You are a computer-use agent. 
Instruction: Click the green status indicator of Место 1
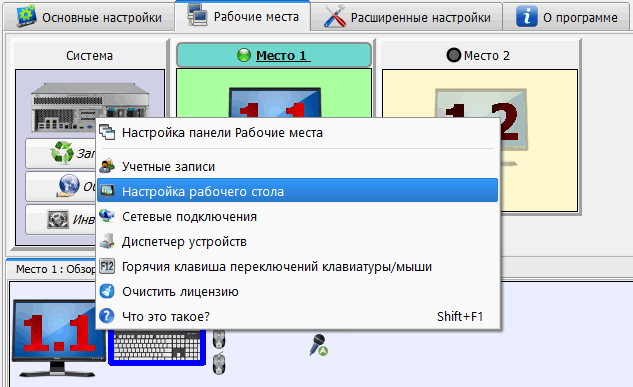pos(244,55)
